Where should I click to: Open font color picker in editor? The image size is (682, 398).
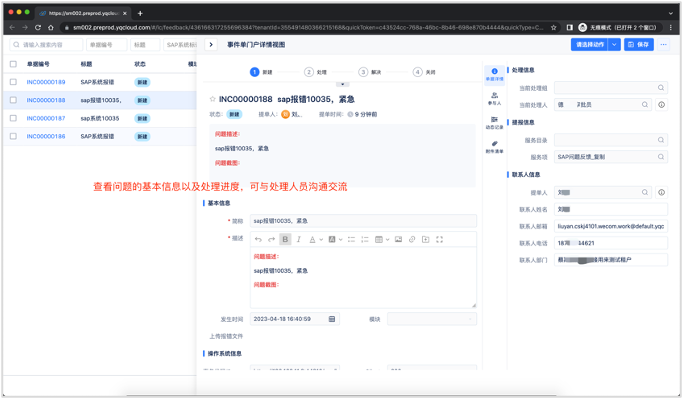pos(315,239)
